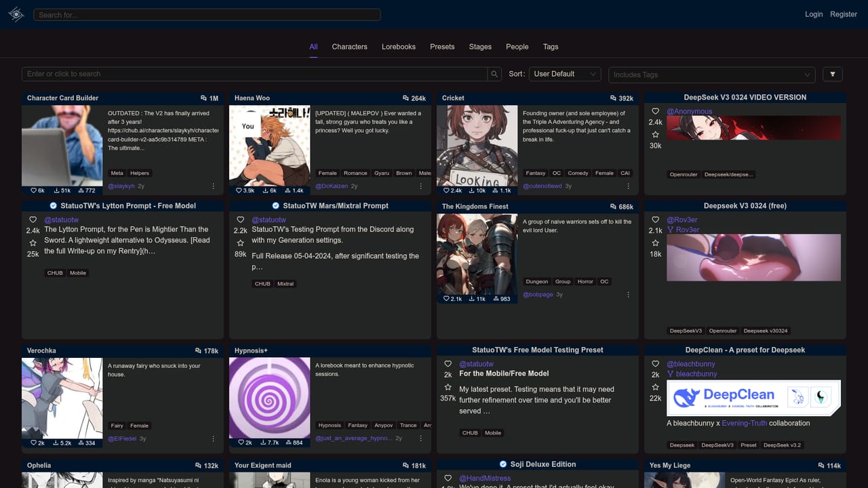Open the Cricket character thumbnail
The height and width of the screenshot is (488, 868).
tap(477, 146)
